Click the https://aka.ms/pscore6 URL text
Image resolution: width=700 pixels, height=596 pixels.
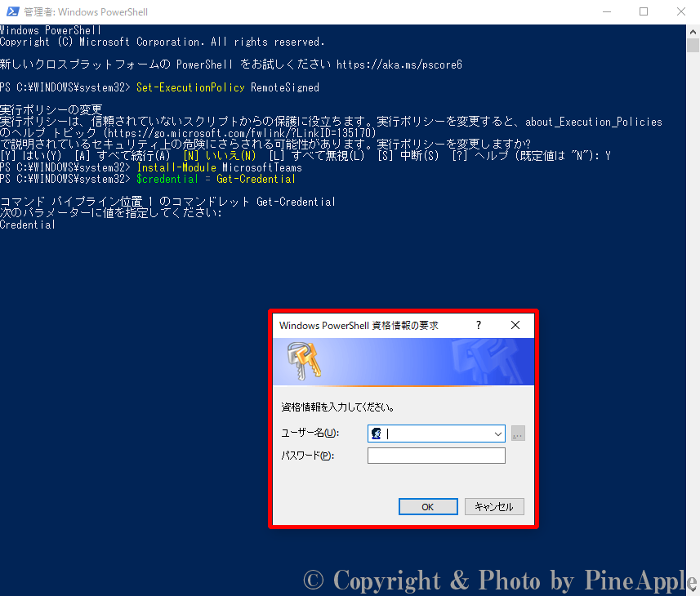coord(399,64)
